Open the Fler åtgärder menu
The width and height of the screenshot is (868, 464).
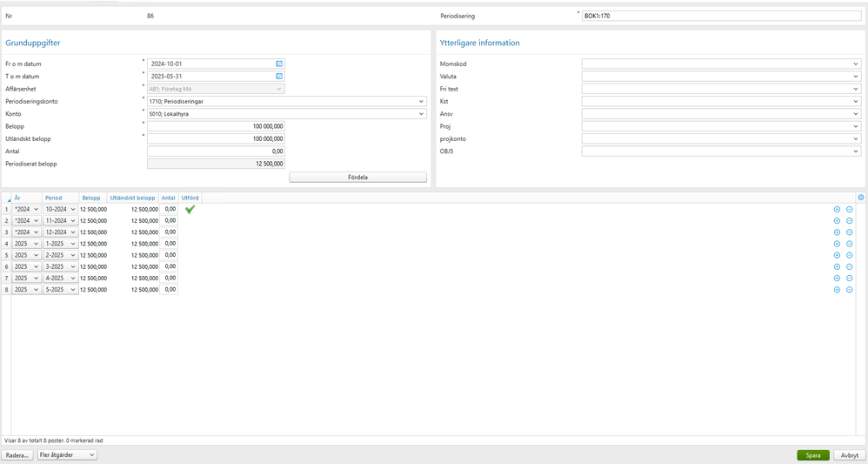click(x=67, y=455)
